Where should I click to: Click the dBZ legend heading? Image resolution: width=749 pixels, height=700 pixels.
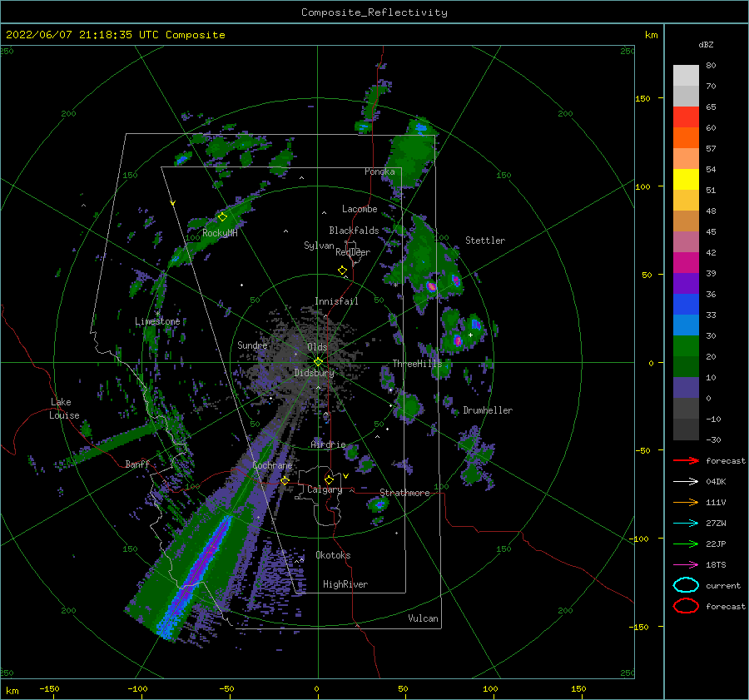click(x=706, y=44)
